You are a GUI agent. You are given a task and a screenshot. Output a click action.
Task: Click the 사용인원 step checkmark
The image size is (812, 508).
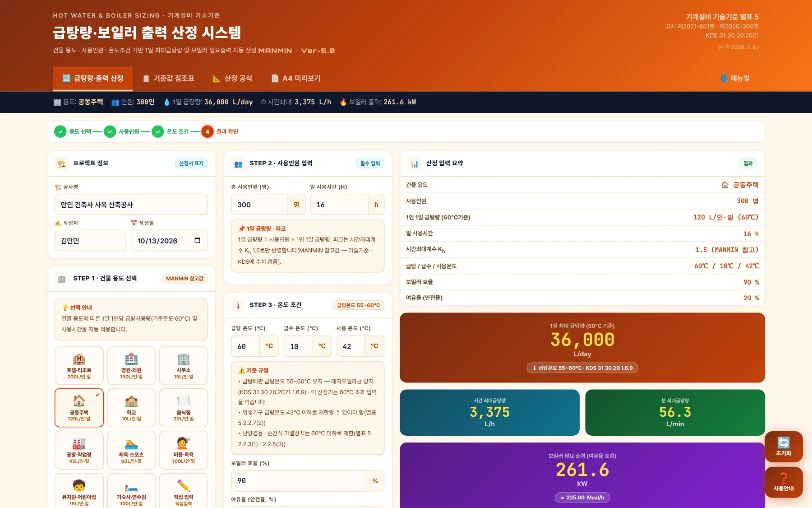tap(110, 131)
